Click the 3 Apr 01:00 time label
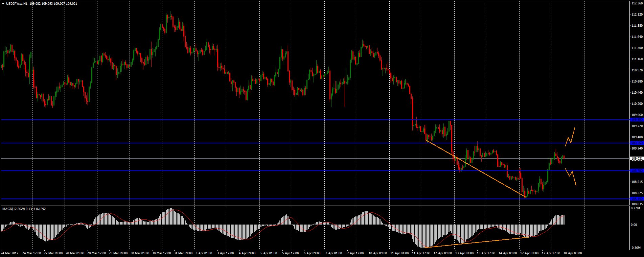 (204, 253)
